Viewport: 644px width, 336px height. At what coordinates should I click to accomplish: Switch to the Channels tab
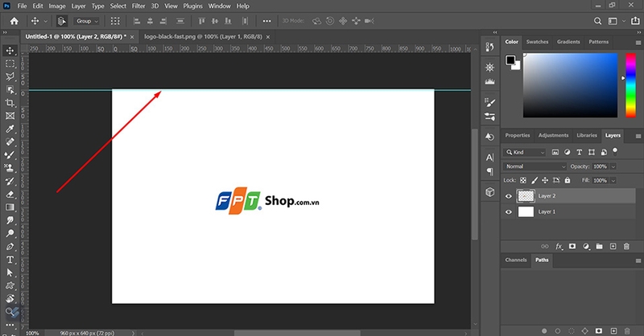pos(516,260)
